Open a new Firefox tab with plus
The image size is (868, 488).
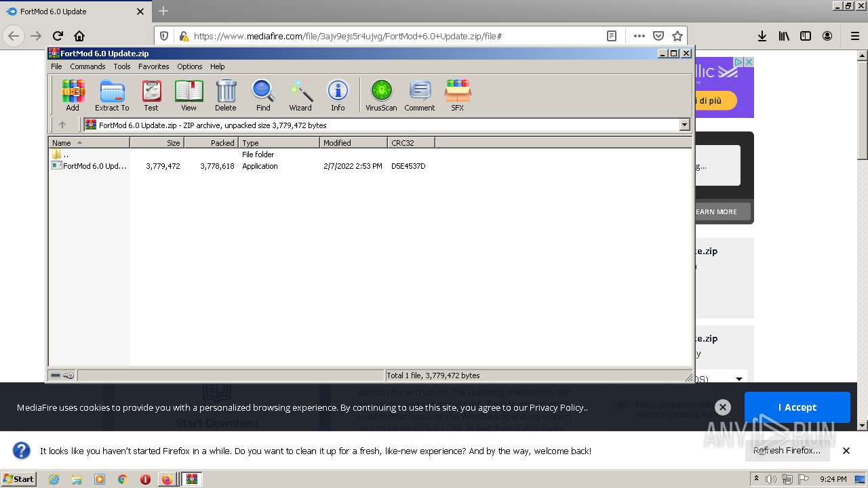[x=163, y=11]
